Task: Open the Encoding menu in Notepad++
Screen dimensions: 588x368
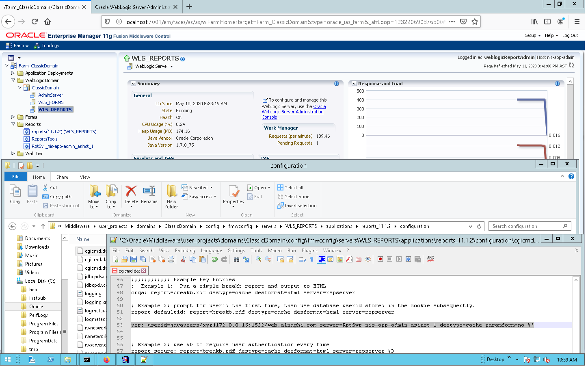Action: pos(185,251)
